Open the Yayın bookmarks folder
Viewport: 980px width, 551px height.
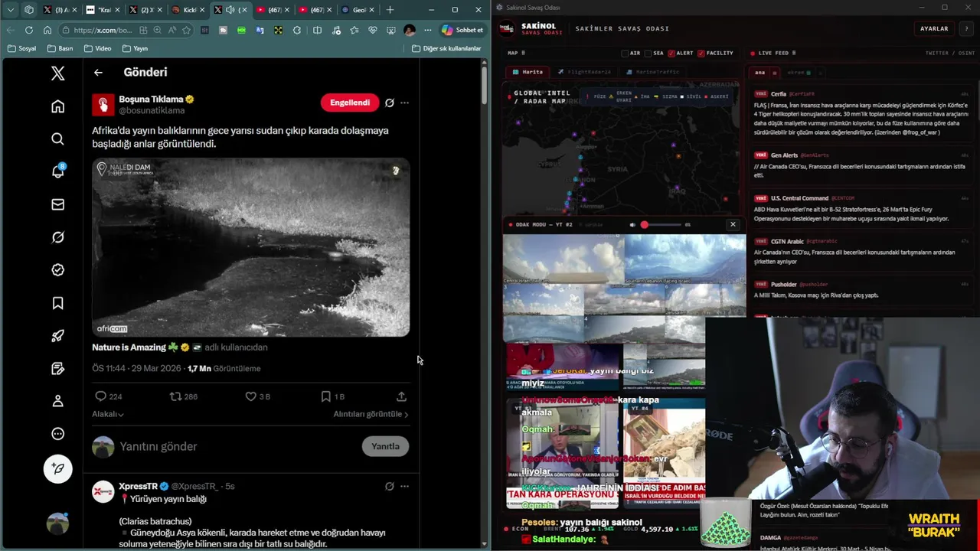[x=135, y=48]
